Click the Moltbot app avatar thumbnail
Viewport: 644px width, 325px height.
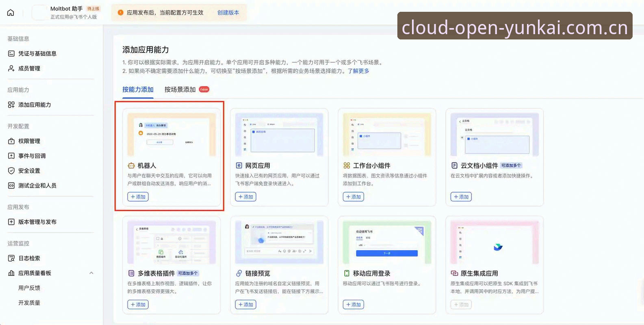pyautogui.click(x=39, y=13)
